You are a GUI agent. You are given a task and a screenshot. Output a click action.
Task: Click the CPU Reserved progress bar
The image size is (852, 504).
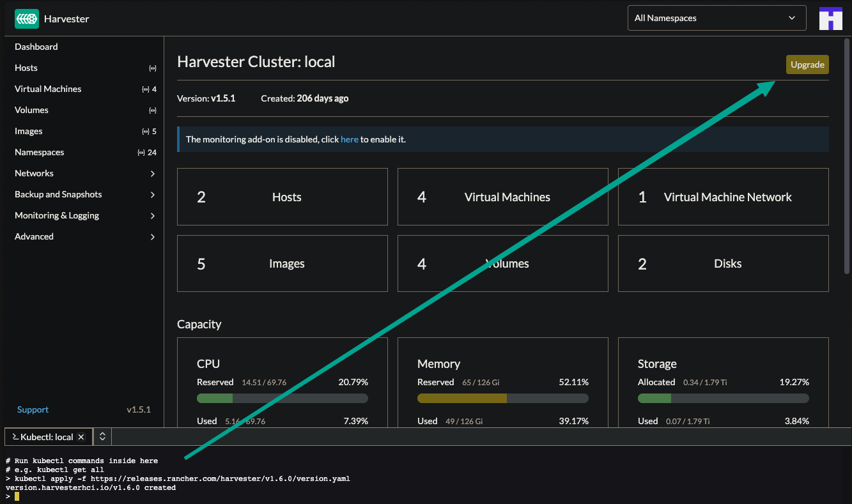pyautogui.click(x=283, y=399)
